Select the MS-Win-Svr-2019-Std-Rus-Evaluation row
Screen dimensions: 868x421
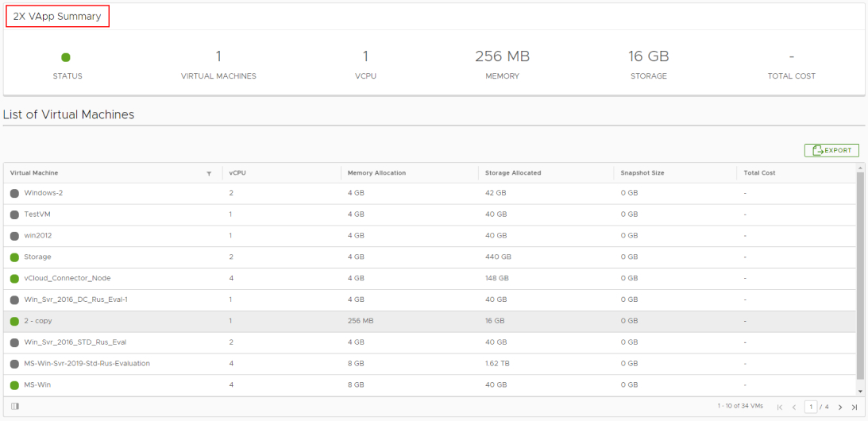tap(87, 364)
